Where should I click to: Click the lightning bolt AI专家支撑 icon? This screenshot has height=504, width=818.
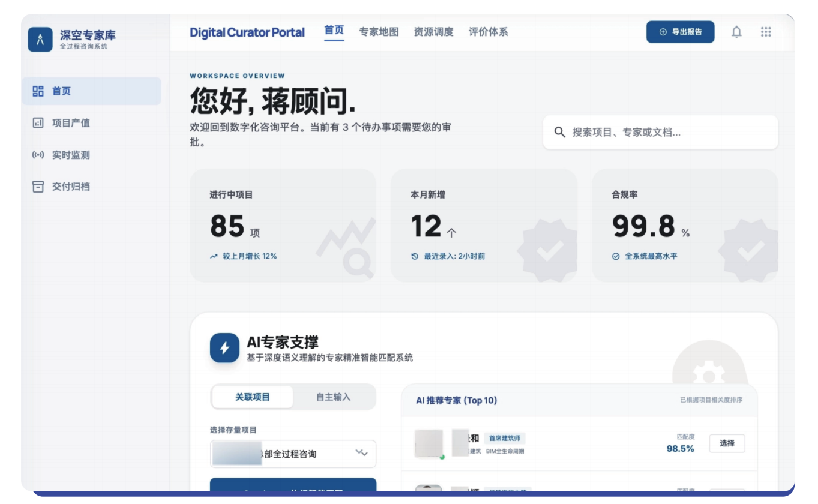click(x=224, y=348)
